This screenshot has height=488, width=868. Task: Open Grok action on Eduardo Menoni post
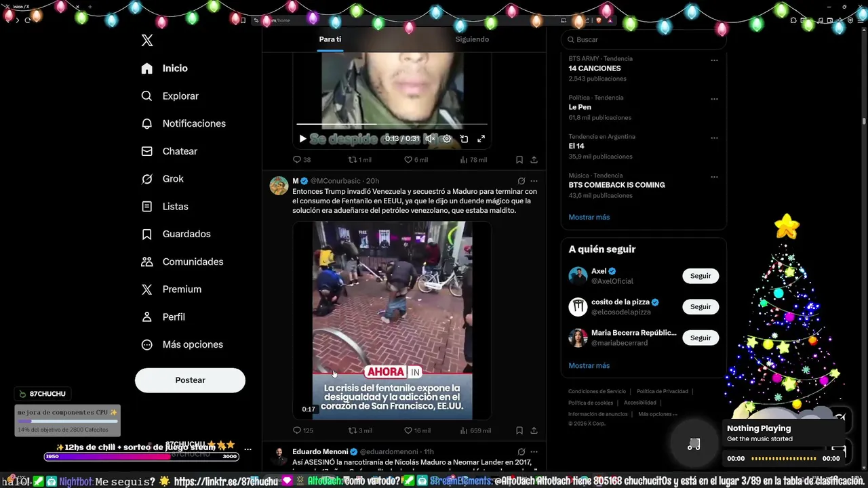click(521, 451)
